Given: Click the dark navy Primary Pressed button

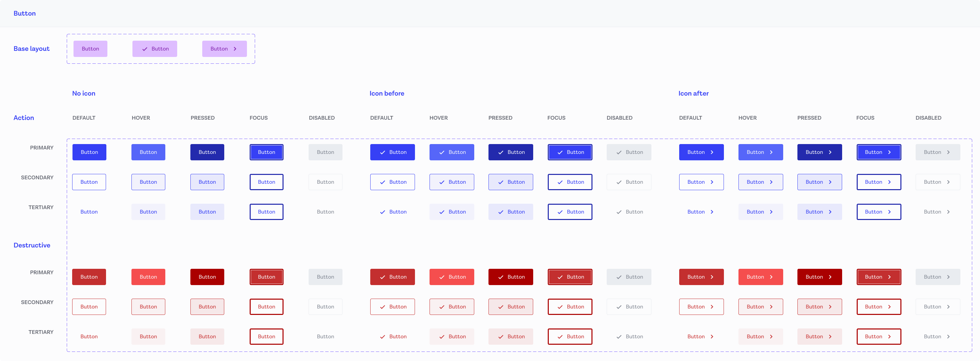Looking at the screenshot, I should [207, 152].
